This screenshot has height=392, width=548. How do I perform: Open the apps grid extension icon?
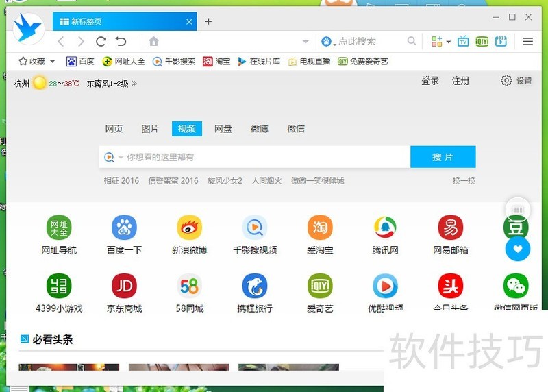coord(436,42)
